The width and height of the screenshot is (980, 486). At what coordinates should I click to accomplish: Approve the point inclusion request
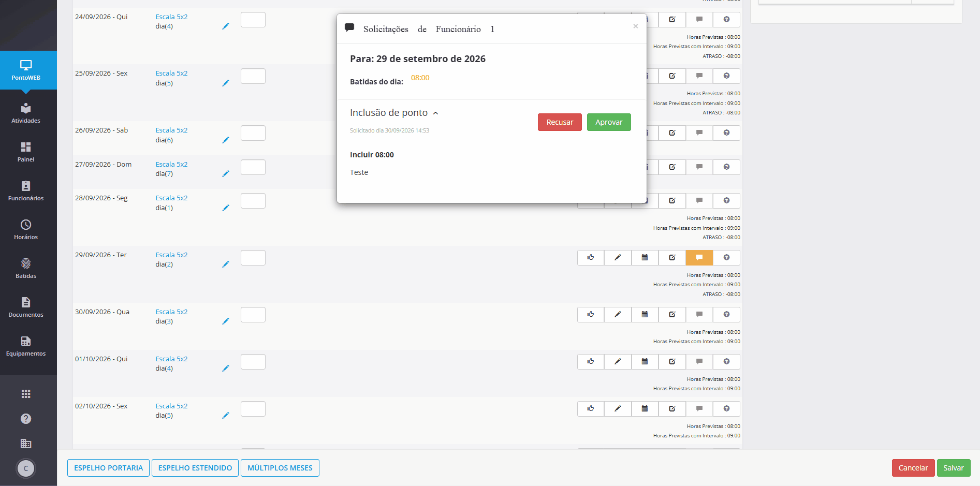[609, 122]
